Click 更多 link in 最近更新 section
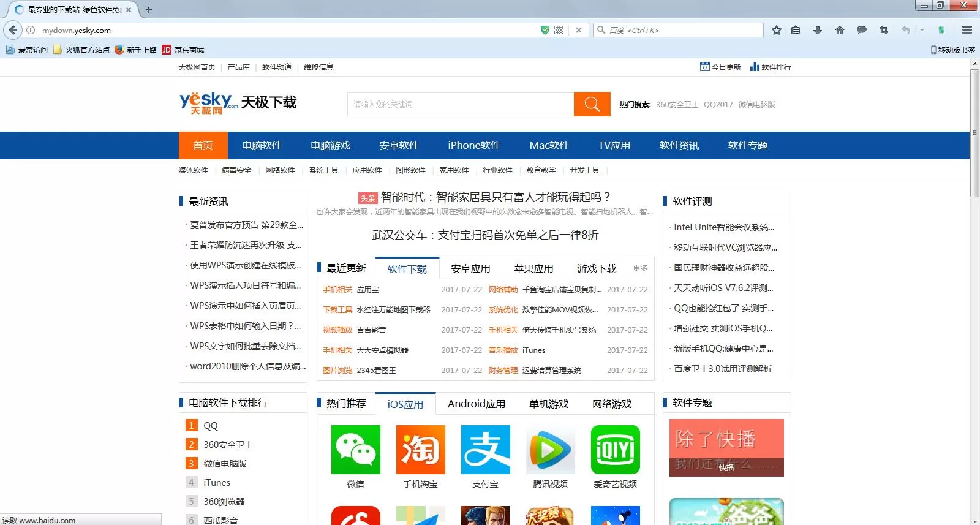 (640, 268)
